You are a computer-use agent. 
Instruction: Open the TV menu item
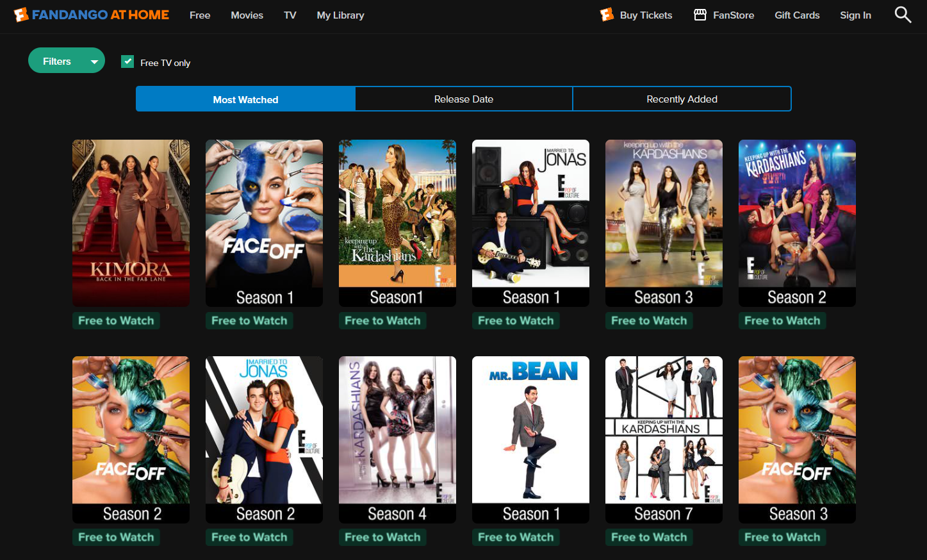coord(290,15)
